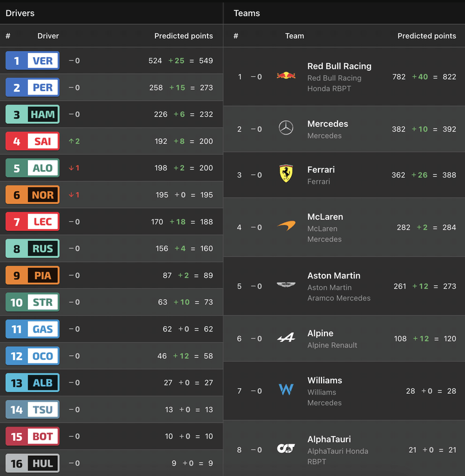465x476 pixels.
Task: Click the Driver column header
Action: 48,36
